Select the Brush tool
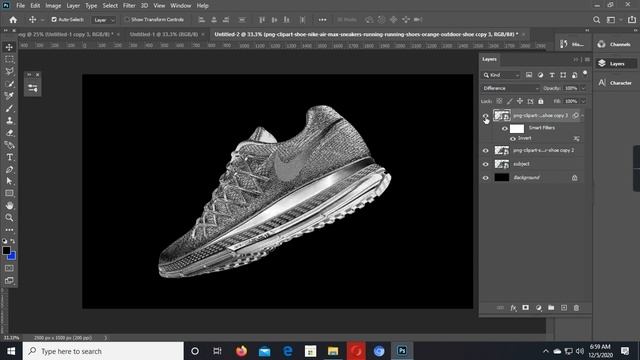Screen dimensions: 640x360 (x=9, y=108)
